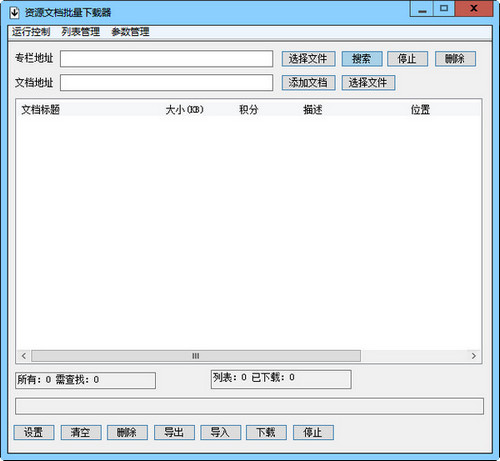The height and width of the screenshot is (461, 500).
Task: Click the 清空 button
Action: [x=81, y=433]
